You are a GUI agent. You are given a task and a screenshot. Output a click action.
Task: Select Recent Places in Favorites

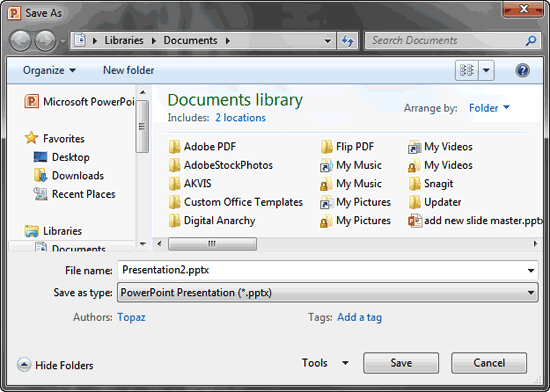[x=74, y=194]
